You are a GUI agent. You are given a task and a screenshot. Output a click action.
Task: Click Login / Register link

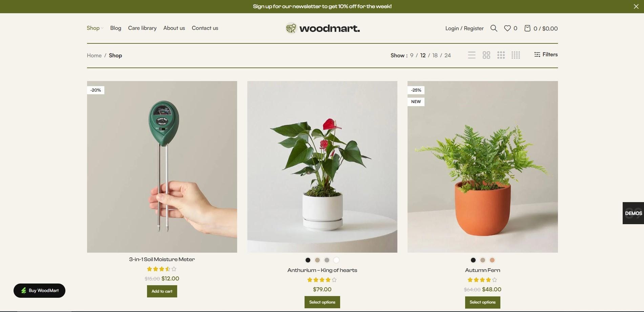pos(464,28)
